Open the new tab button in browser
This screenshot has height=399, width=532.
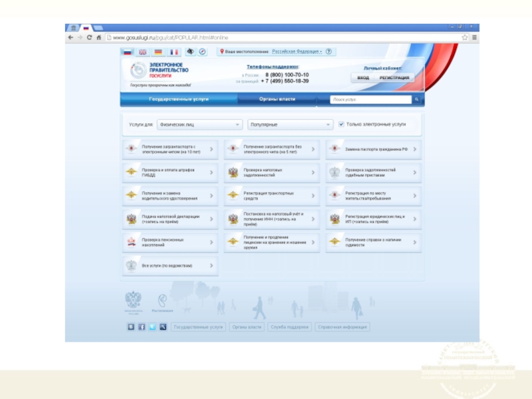pyautogui.click(x=98, y=28)
